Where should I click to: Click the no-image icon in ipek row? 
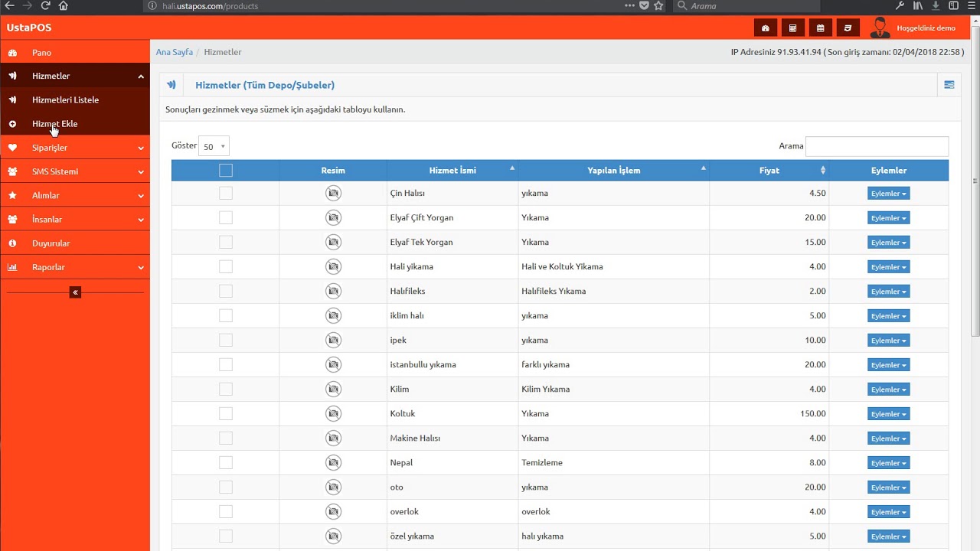pos(333,341)
